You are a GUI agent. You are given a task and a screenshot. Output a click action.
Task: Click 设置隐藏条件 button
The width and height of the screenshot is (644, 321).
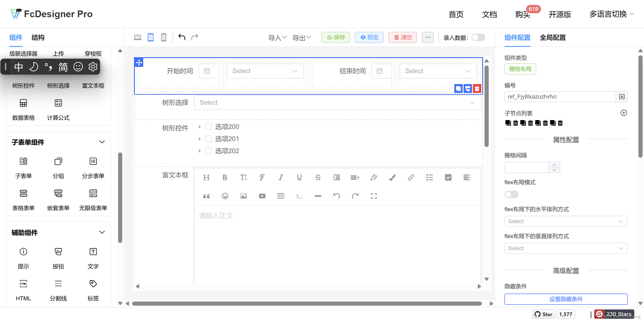tap(566, 299)
